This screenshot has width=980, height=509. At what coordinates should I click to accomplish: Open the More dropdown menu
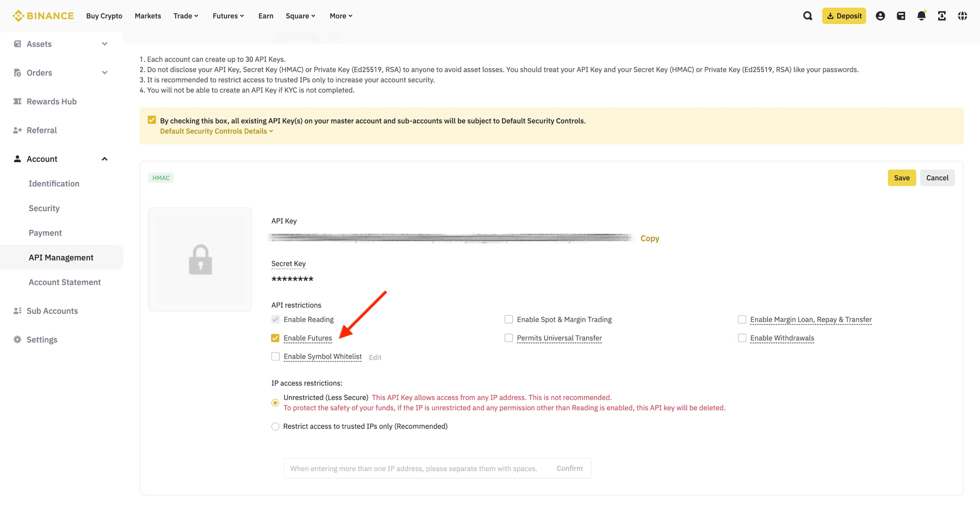pos(341,16)
